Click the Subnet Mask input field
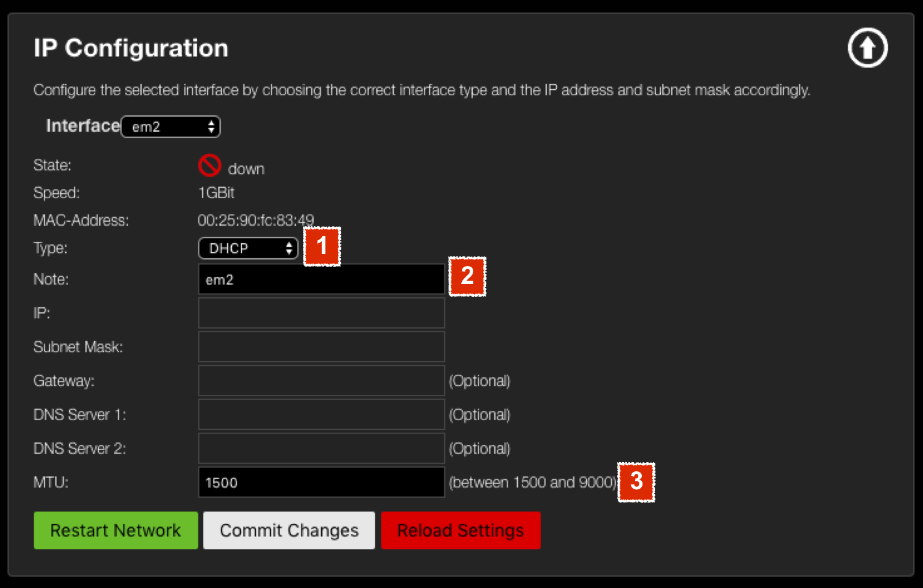The width and height of the screenshot is (923, 588). 322,347
